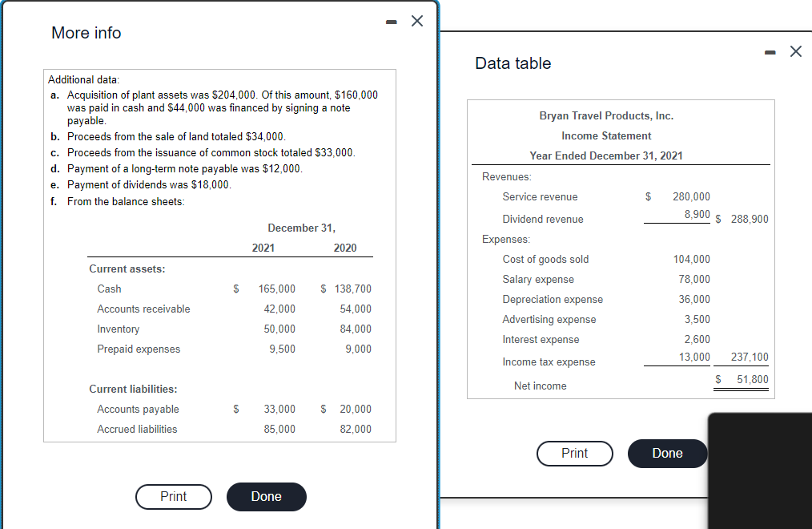This screenshot has height=529, width=812.
Task: Click Done in More info dialog
Action: (266, 497)
